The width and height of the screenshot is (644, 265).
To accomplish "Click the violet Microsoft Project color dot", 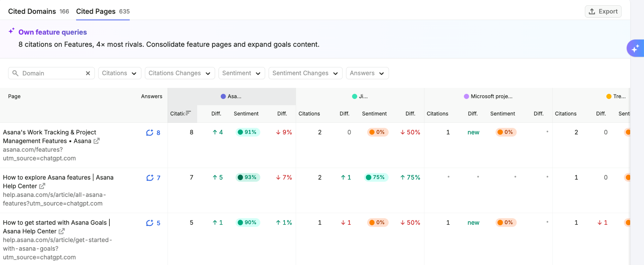I will [x=466, y=96].
